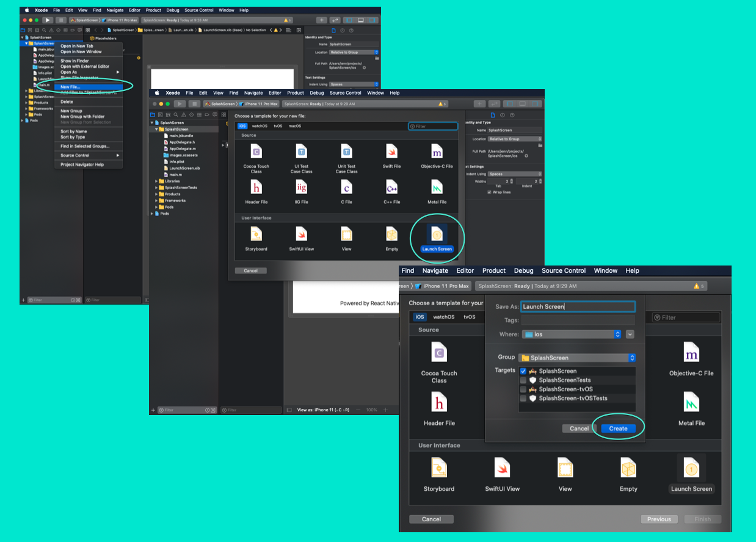
Task: Click Library plus button in top-left window toolbar
Action: click(x=322, y=20)
